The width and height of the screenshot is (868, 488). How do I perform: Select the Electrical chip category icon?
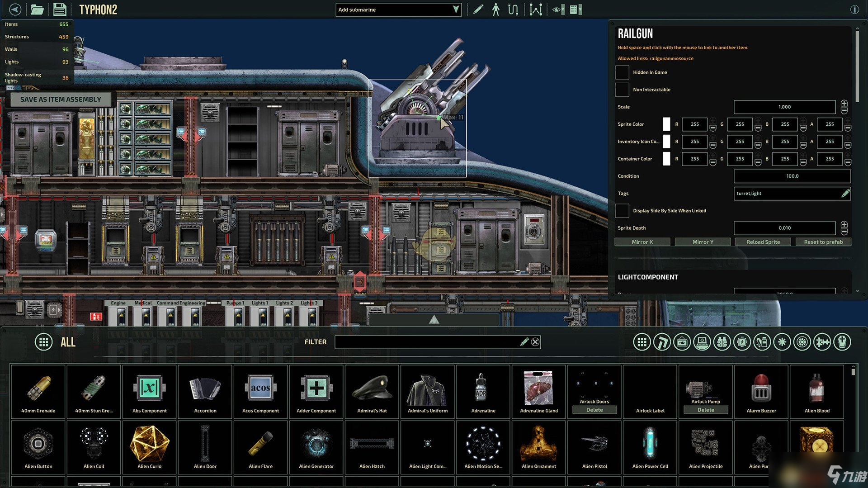742,342
